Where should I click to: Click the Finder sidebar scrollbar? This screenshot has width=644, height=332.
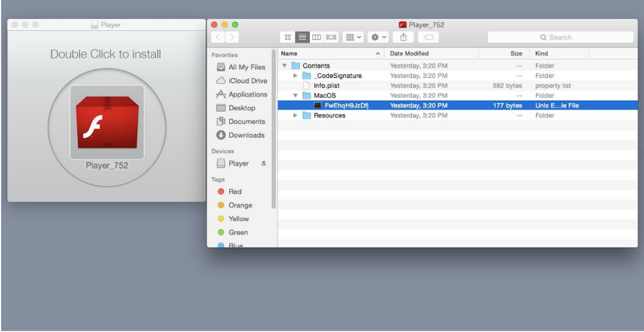(x=274, y=130)
